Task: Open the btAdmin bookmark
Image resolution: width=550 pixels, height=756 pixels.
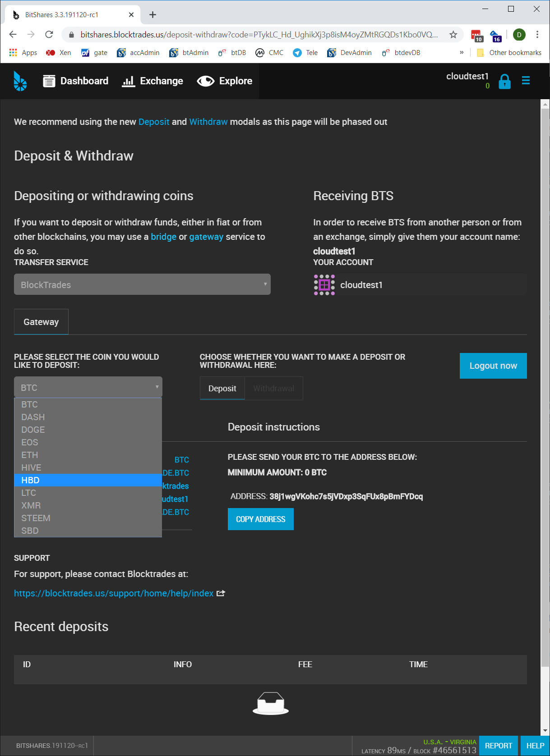Action: 189,53
